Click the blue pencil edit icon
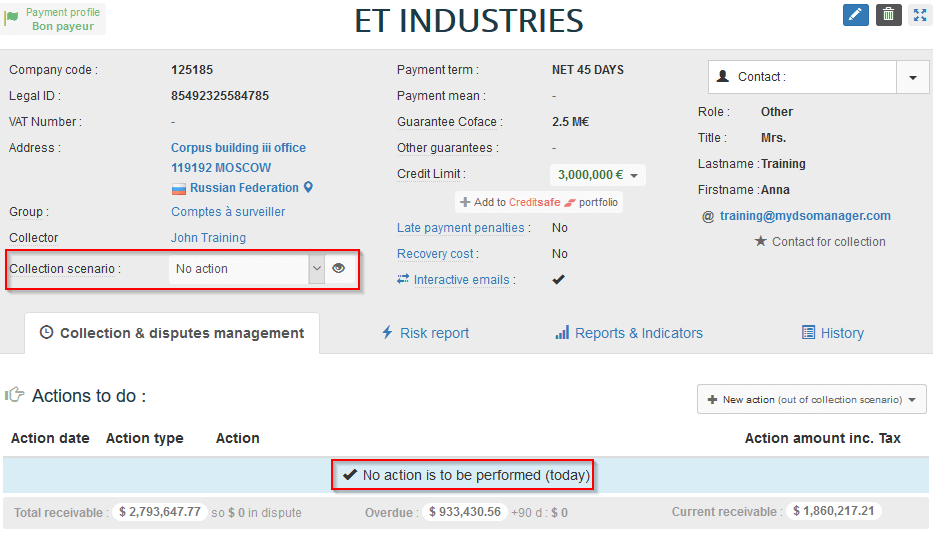 [x=855, y=15]
